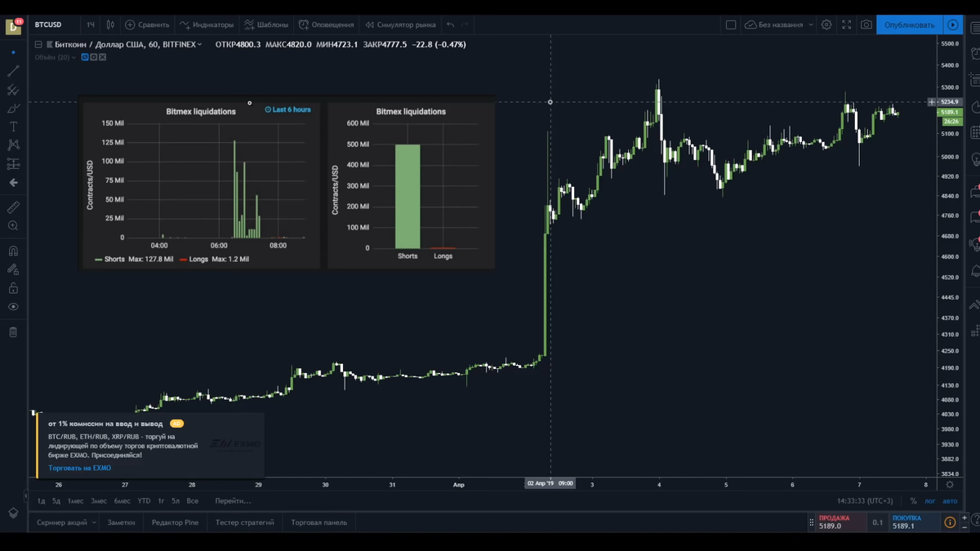Select the brush drawing tool
Screen dimensions: 980x551
coord(13,108)
